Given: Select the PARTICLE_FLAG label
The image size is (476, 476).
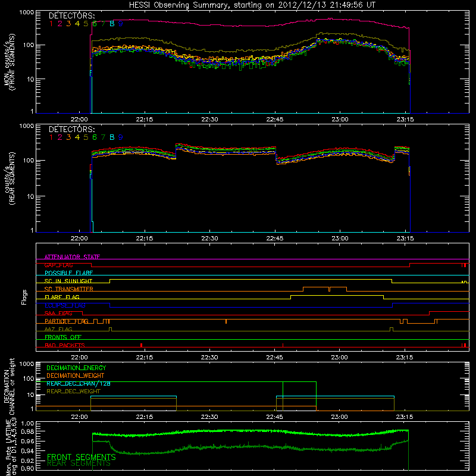Looking at the screenshot, I should tap(67, 321).
